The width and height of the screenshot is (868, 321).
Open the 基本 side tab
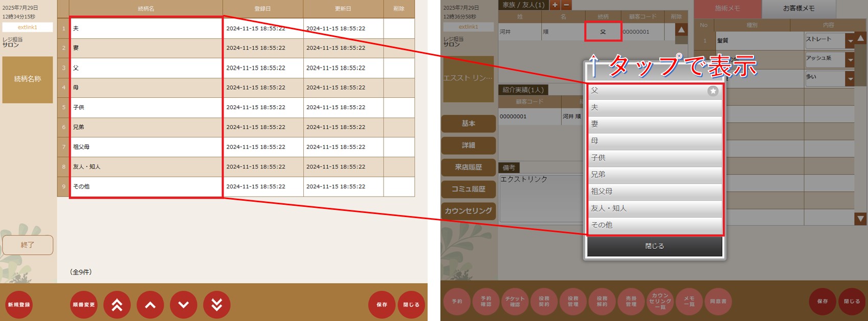(469, 123)
